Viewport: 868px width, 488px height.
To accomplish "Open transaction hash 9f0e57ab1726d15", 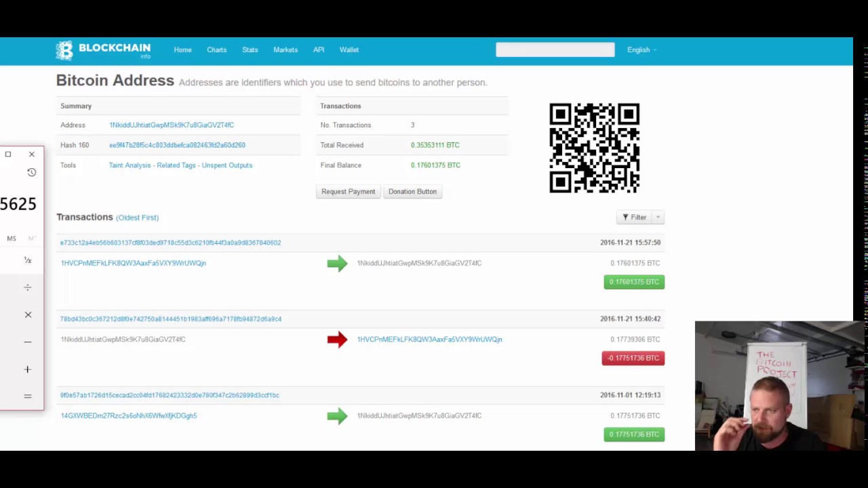I will [x=170, y=395].
